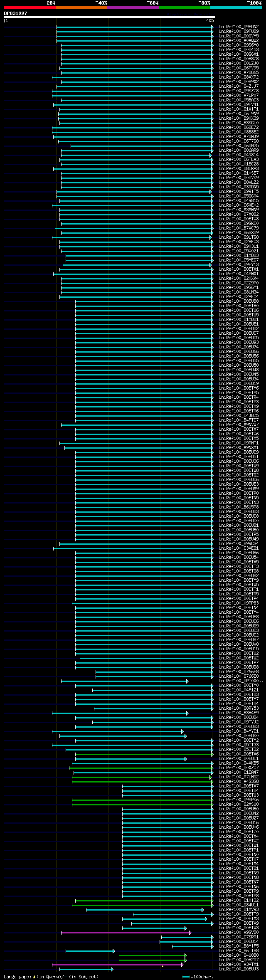266x980 pixels.
Task: Select hit UniRef100_D0EUJ3
Action: click(x=239, y=969)
